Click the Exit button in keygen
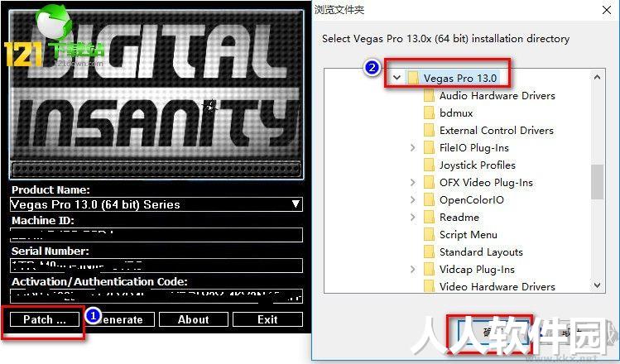The width and height of the screenshot is (620, 364). pyautogui.click(x=267, y=319)
